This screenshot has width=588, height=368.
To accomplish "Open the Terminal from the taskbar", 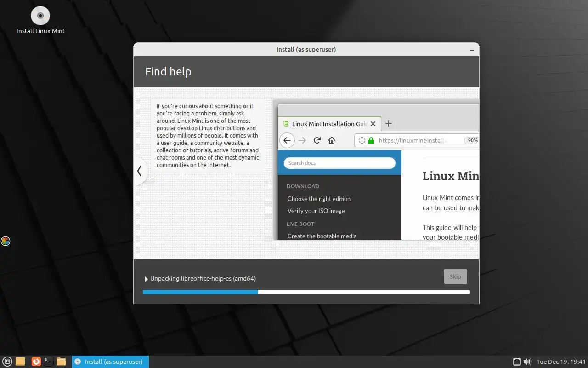I will click(x=48, y=362).
